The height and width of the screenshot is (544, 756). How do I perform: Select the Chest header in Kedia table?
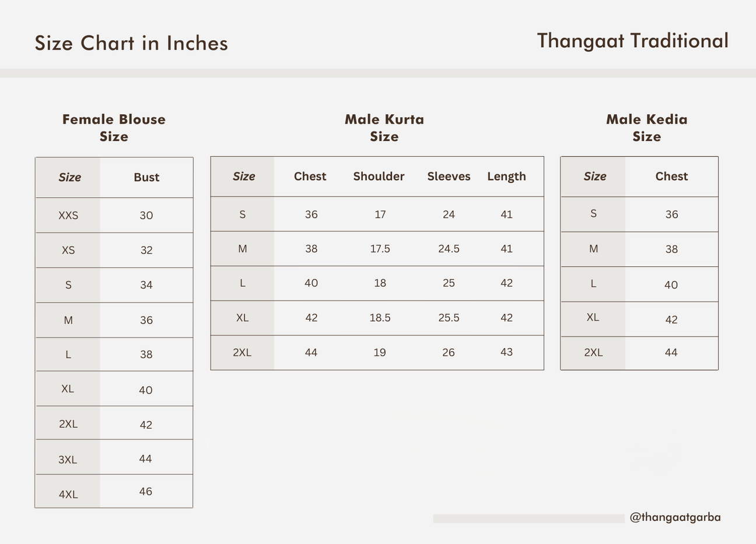coord(671,176)
